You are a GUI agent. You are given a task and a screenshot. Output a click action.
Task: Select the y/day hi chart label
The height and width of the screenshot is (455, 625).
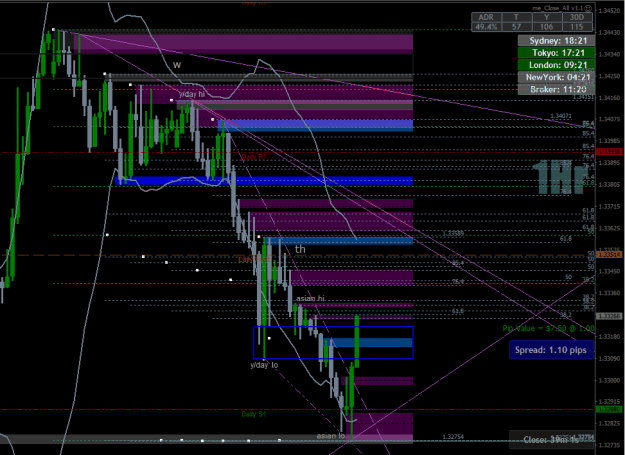[192, 94]
